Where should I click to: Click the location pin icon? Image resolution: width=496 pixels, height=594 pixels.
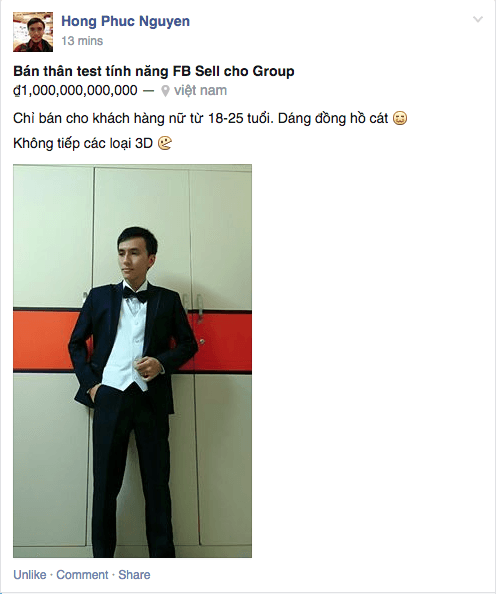pyautogui.click(x=165, y=91)
